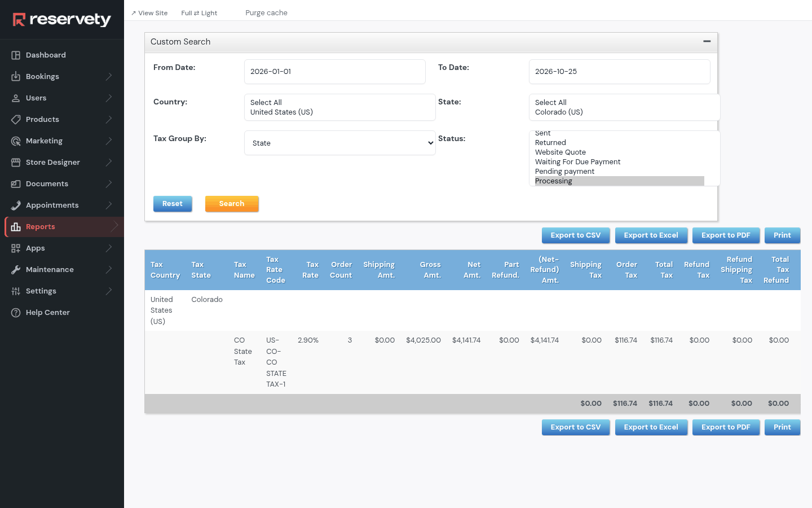The height and width of the screenshot is (508, 812).
Task: Click the orange Search button
Action: pyautogui.click(x=232, y=204)
